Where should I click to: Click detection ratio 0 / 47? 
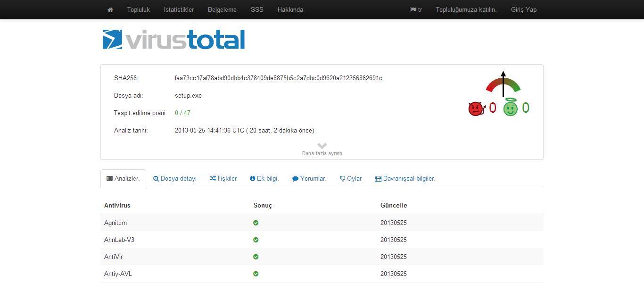pyautogui.click(x=182, y=113)
